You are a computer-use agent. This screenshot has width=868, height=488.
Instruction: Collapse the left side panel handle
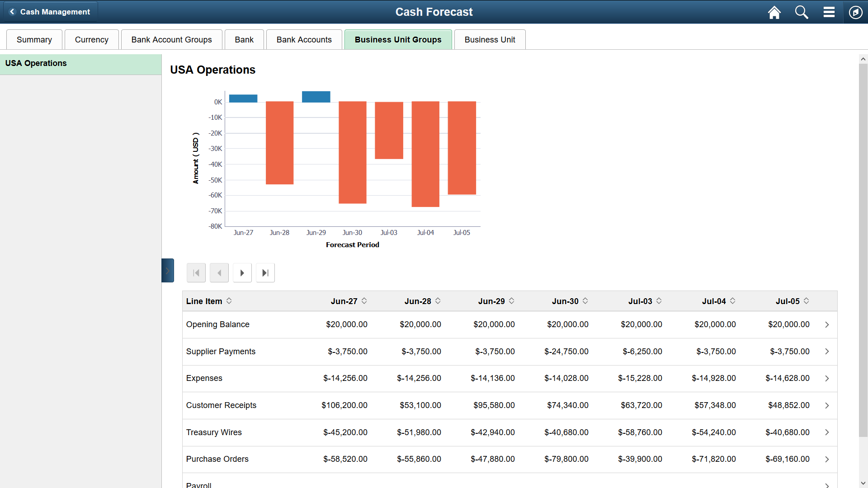[168, 271]
